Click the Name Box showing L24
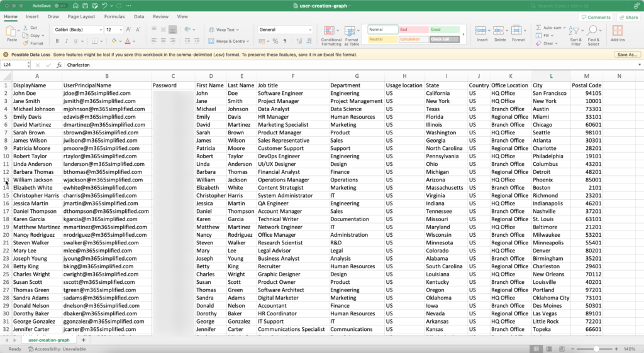The width and height of the screenshot is (644, 353). pos(14,65)
